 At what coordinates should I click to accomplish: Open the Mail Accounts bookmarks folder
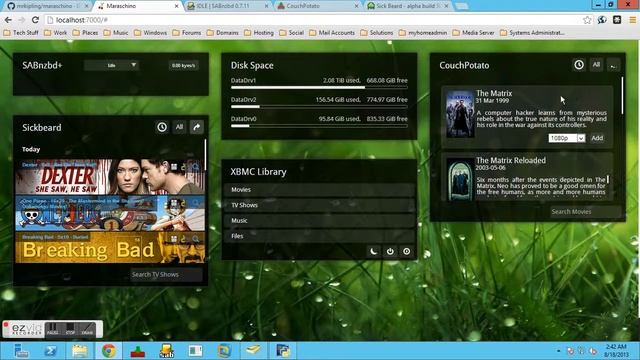point(332,33)
